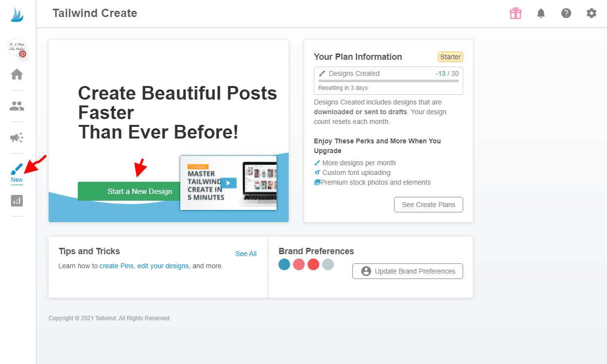Screen dimensions: 607x364
Task: Check notifications with the bell icon
Action: coord(541,13)
